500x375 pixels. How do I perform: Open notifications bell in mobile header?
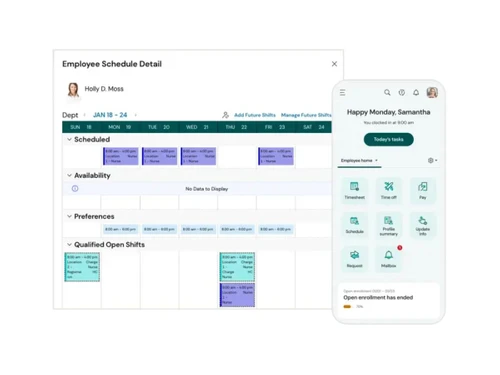416,92
